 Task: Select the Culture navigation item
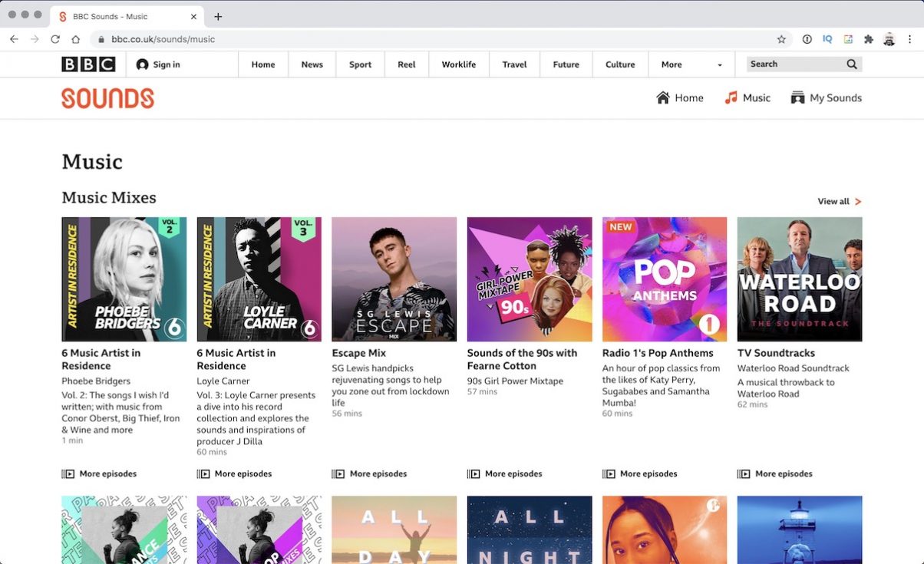619,64
